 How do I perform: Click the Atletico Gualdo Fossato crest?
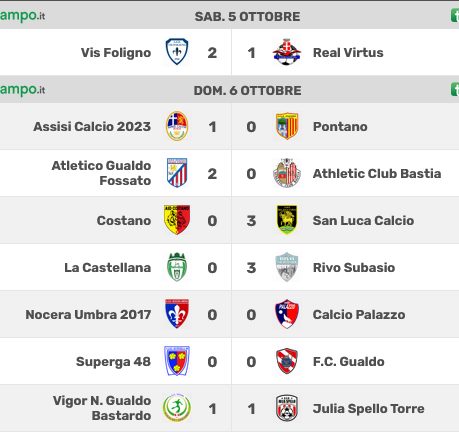(177, 173)
